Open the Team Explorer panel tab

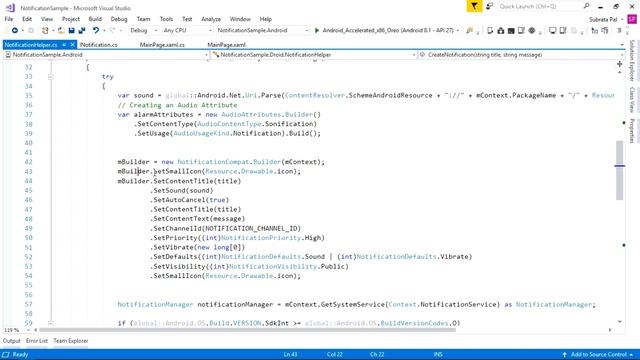71,341
